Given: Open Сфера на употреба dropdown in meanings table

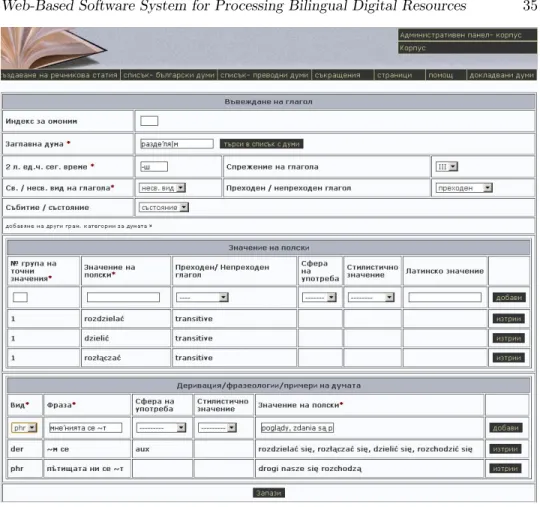Looking at the screenshot, I should tap(319, 297).
